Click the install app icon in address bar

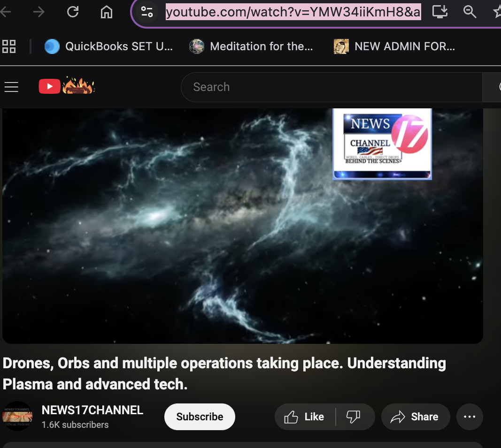(439, 12)
